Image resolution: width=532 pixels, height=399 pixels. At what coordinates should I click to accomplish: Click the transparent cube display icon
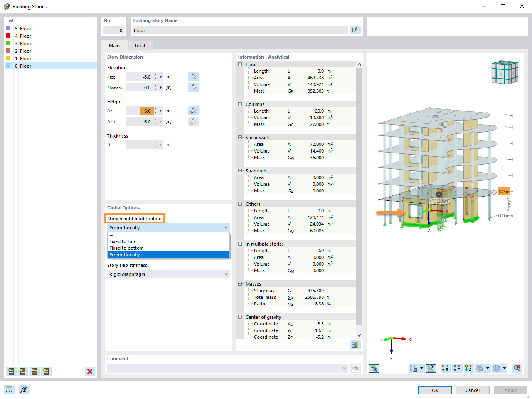click(496, 368)
